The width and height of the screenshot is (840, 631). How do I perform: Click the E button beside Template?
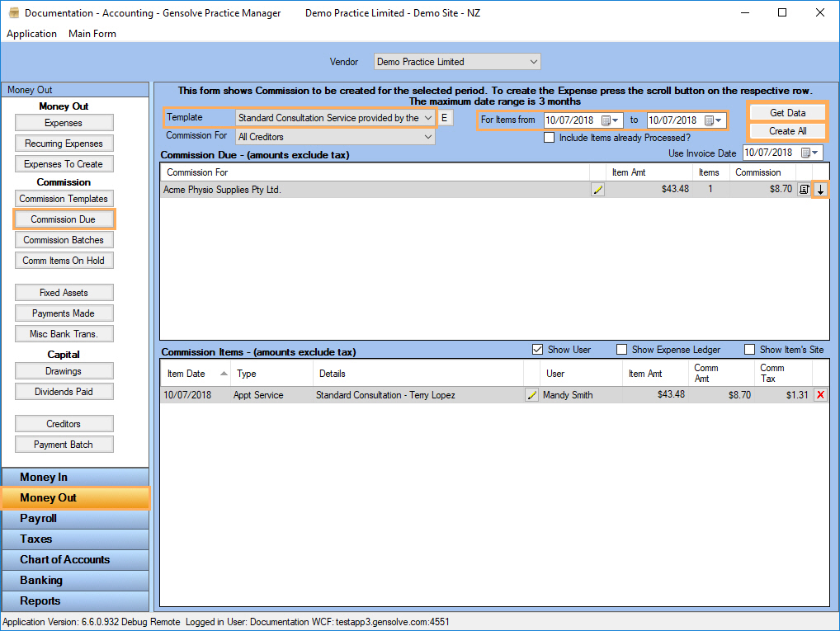point(445,118)
